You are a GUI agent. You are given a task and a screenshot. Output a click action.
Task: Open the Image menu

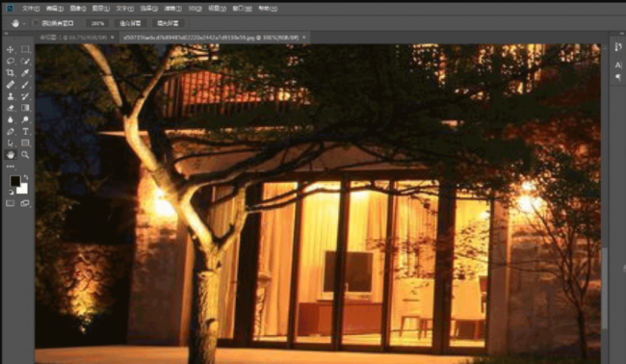click(x=78, y=9)
